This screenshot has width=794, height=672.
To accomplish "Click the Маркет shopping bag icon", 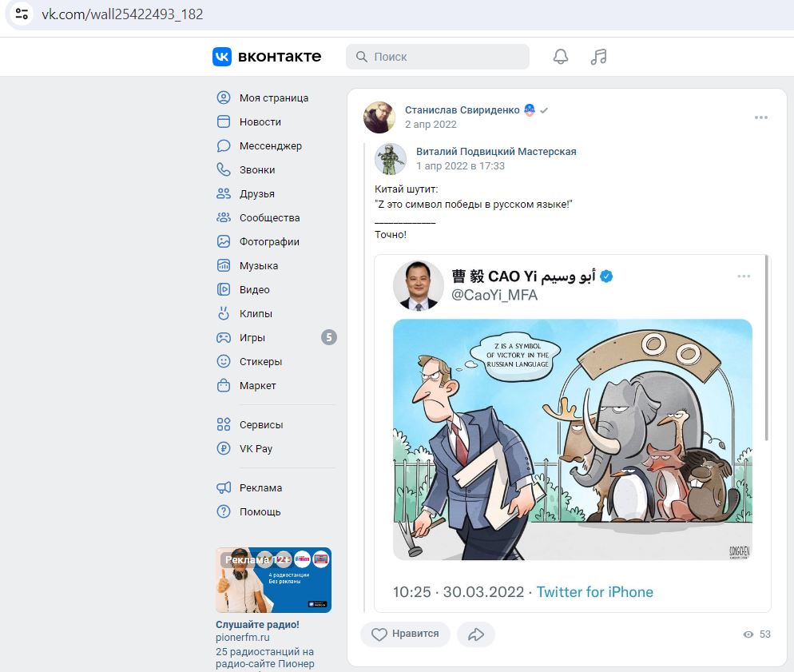I will 224,385.
